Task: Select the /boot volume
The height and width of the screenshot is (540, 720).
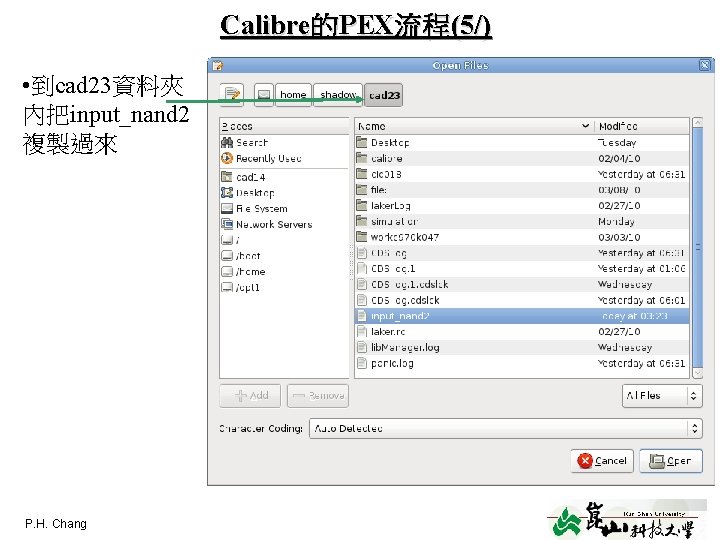Action: pos(284,256)
